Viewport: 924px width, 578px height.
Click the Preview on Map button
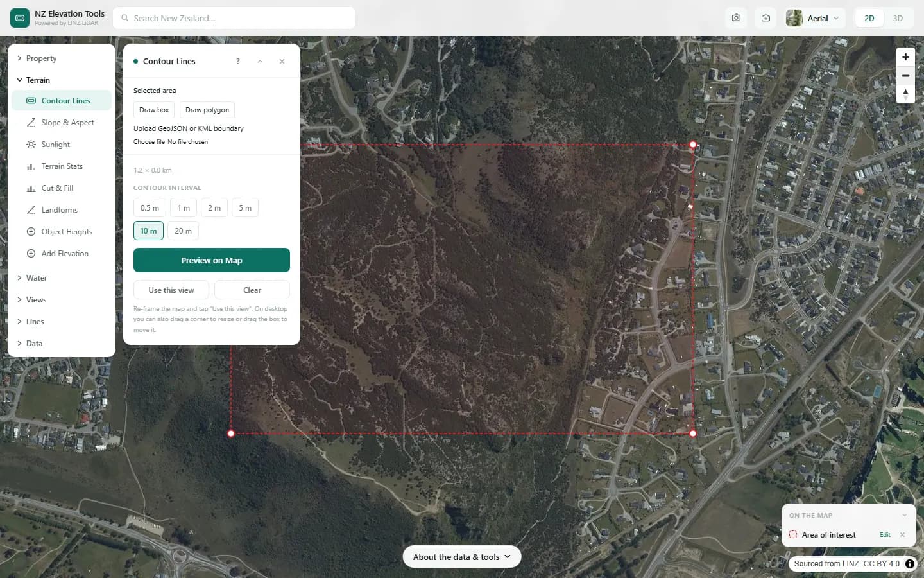(212, 260)
